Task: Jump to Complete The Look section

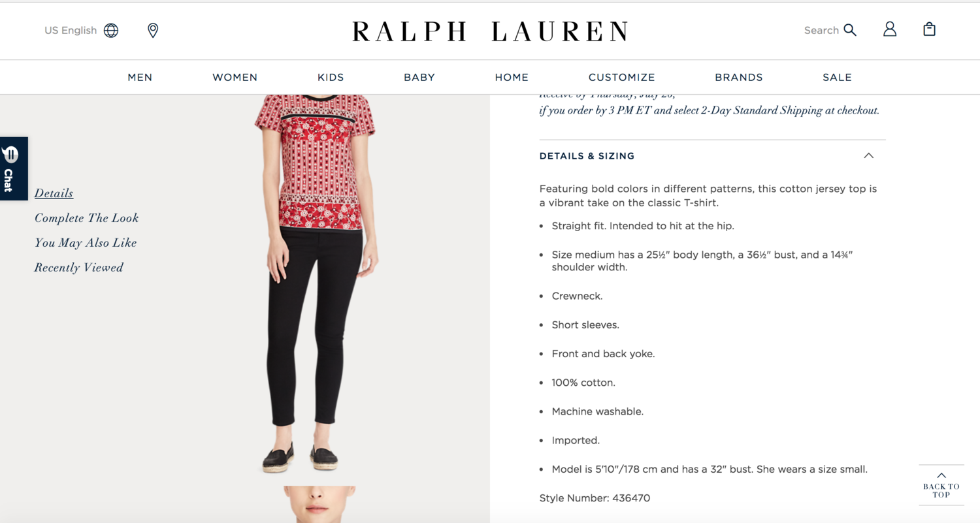Action: tap(87, 218)
